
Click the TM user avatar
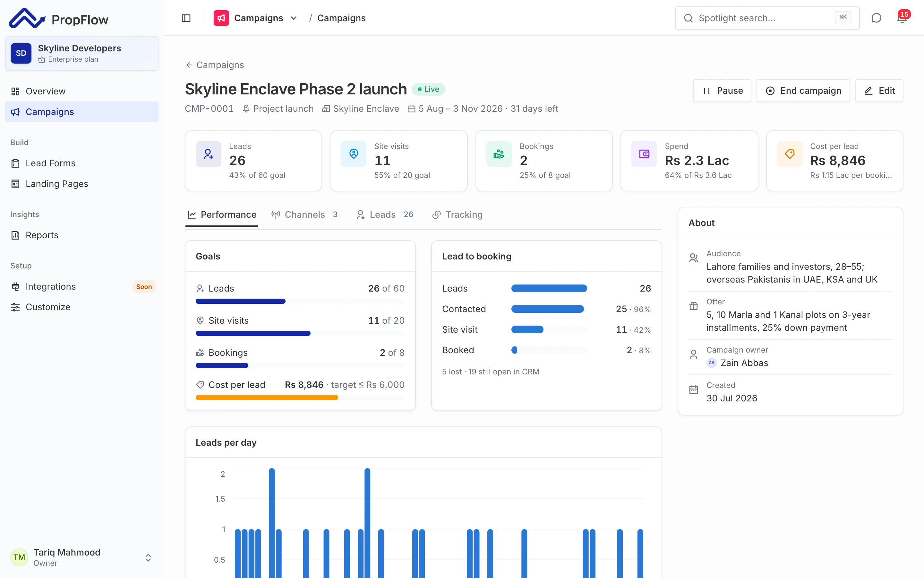click(19, 557)
